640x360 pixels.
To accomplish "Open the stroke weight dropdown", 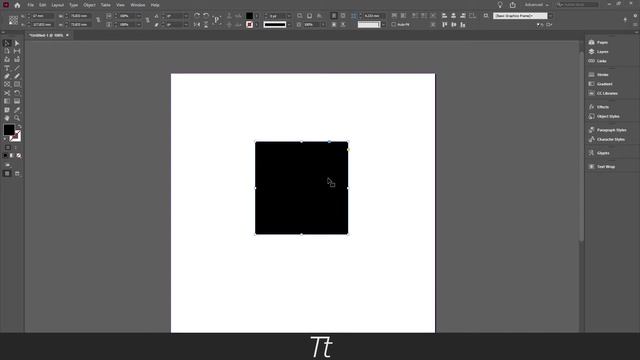I will point(289,16).
